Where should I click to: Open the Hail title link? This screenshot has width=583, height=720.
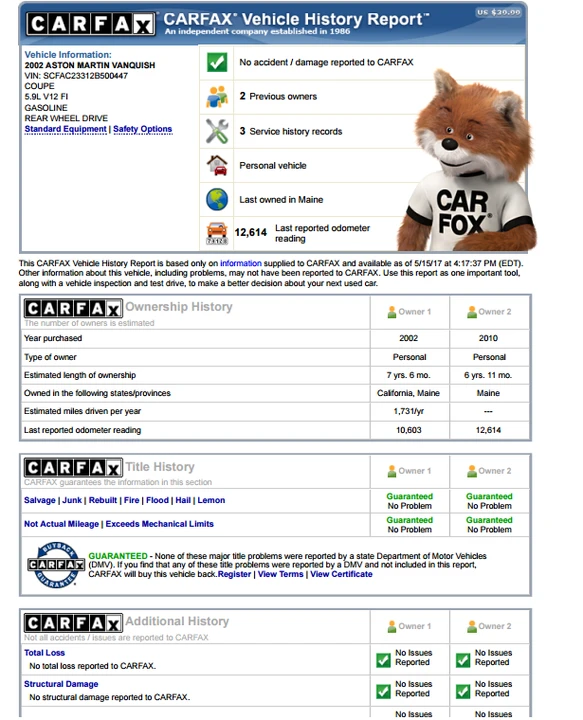pyautogui.click(x=183, y=500)
